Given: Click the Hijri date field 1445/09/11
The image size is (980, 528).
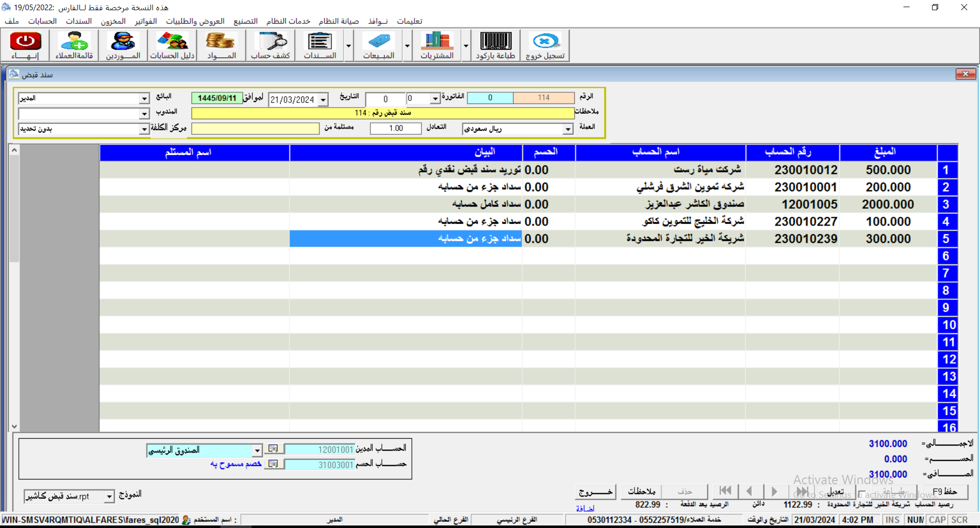Looking at the screenshot, I should coord(217,98).
